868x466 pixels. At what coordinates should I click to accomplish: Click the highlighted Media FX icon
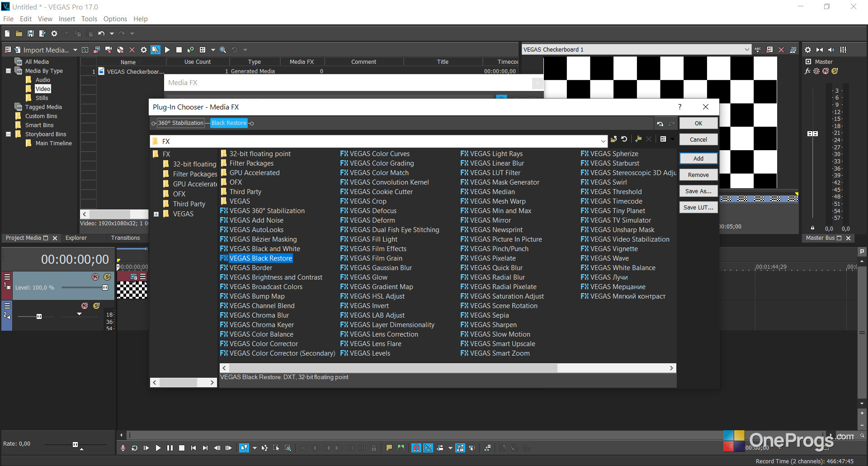156,50
